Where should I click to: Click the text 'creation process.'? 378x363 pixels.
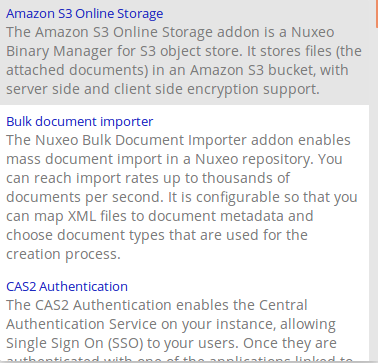[63, 254]
